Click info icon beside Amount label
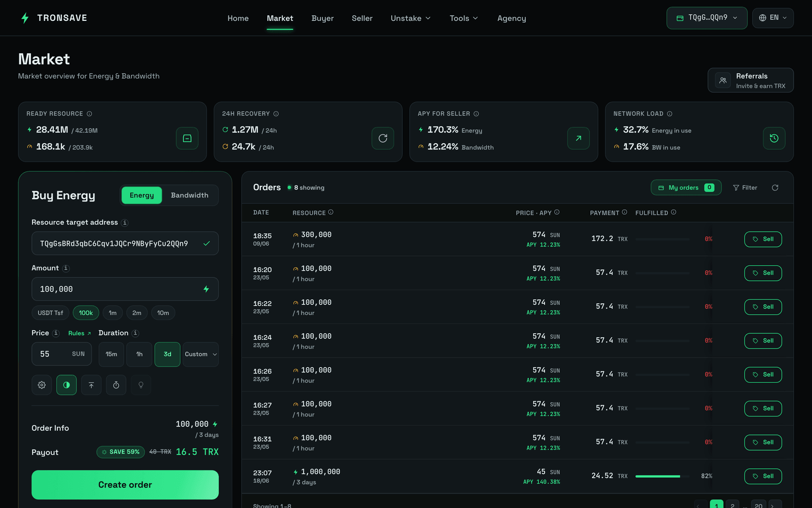Screen dimensions: 812x508 [65, 268]
